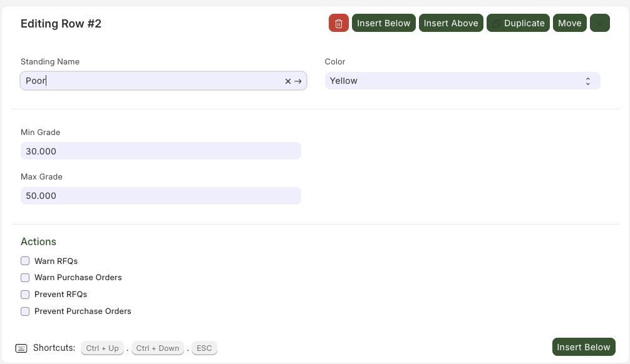The image size is (630, 364).
Task: Toggle Prevent RFQs checkbox
Action: click(x=25, y=295)
